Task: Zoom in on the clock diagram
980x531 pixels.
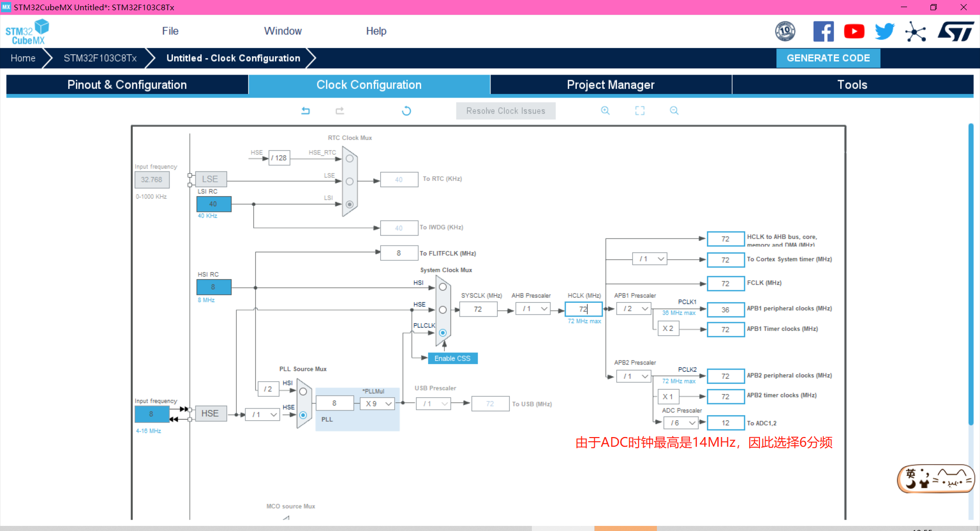Action: pyautogui.click(x=605, y=111)
